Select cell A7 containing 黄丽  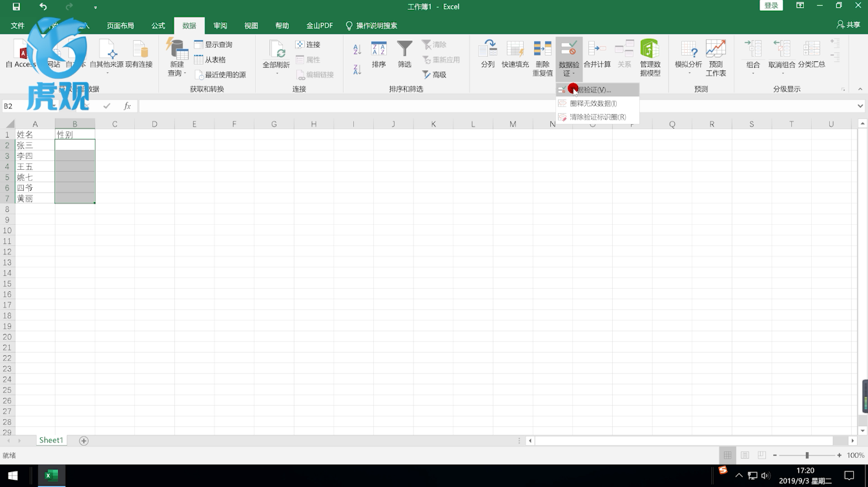coord(35,198)
